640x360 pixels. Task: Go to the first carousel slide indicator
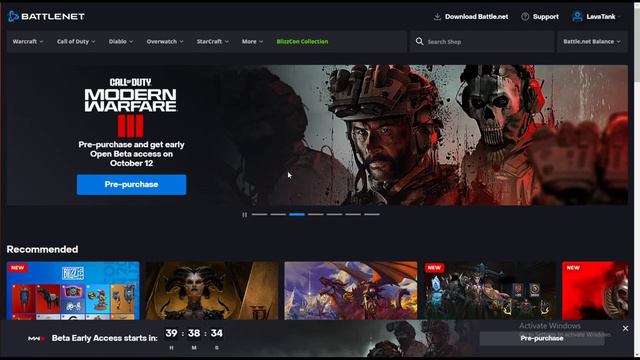click(260, 214)
